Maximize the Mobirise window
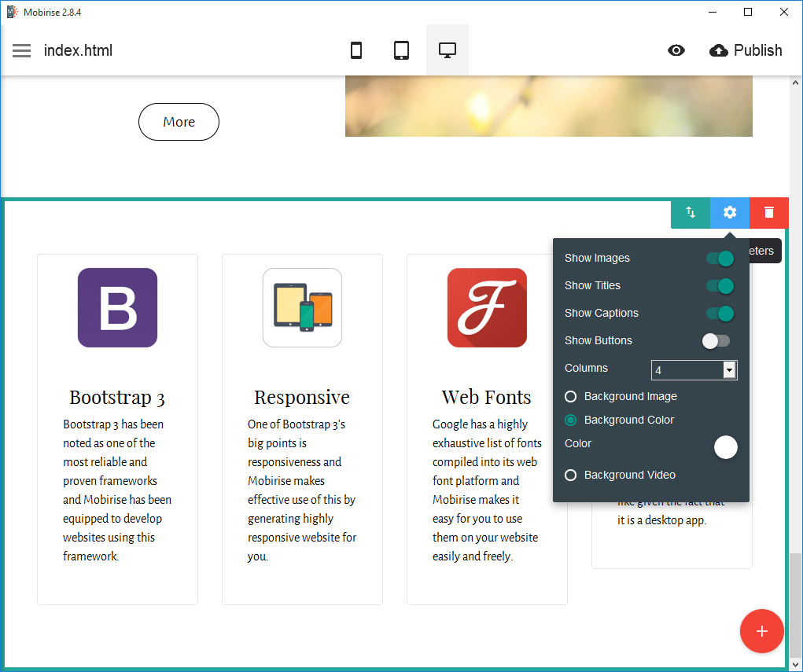The image size is (803, 672). tap(748, 12)
